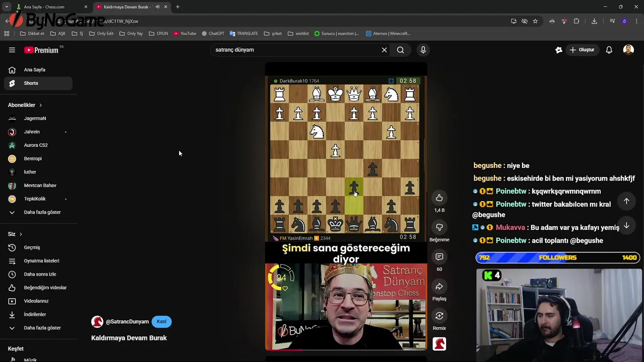The height and width of the screenshot is (362, 644).
Task: Go to next short with down arrow
Action: [x=626, y=225]
